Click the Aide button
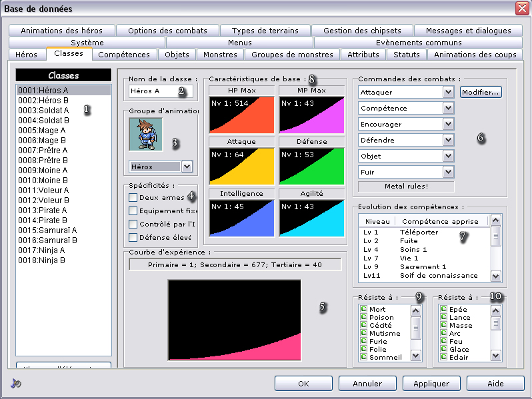Screen dimensions: 532x399 tap(495, 384)
